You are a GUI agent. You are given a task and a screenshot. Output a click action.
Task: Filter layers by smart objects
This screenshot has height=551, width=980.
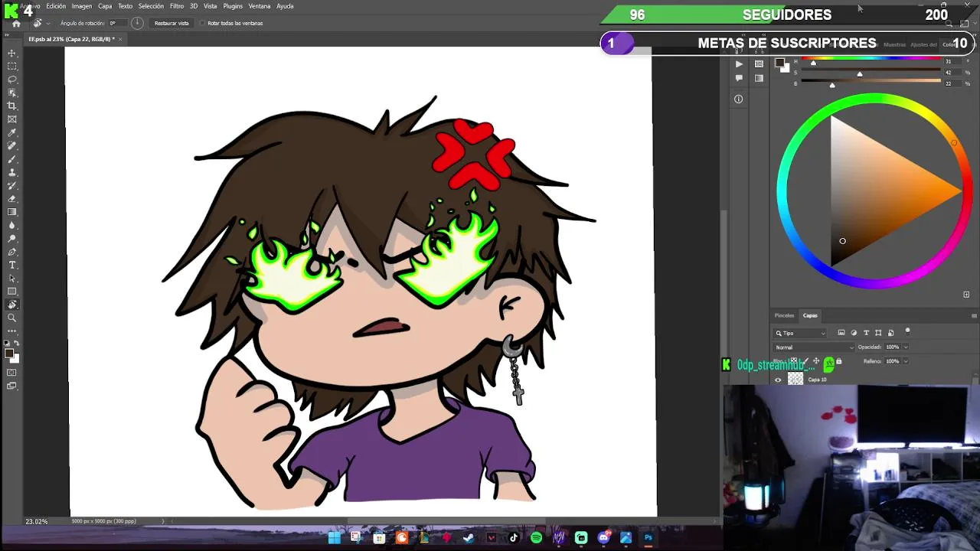coord(890,333)
